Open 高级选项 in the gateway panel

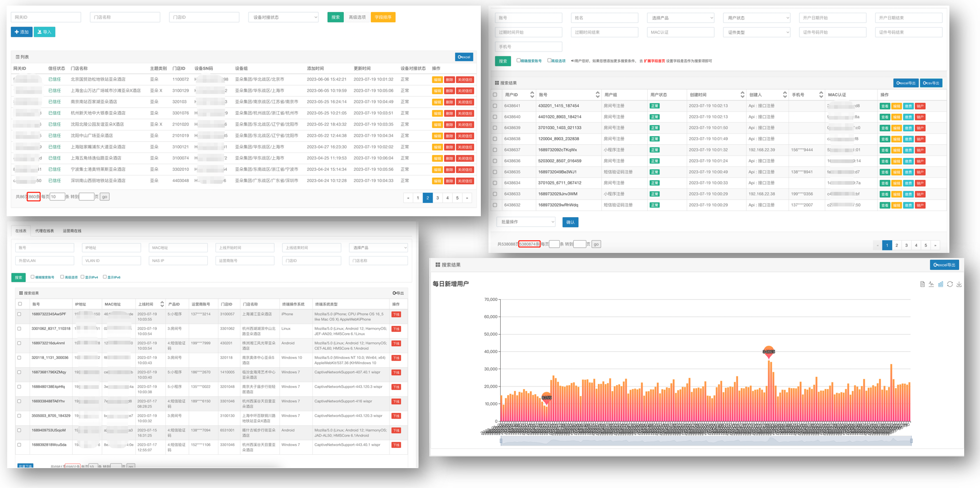(357, 17)
